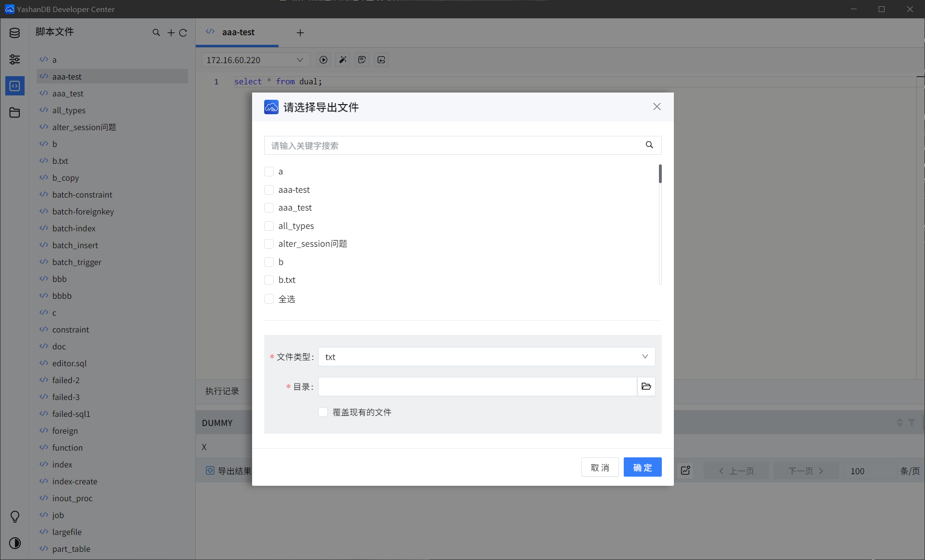Image resolution: width=925 pixels, height=560 pixels.
Task: Toggle the 覆盖现有的文件 overwrite checkbox
Action: pos(323,412)
